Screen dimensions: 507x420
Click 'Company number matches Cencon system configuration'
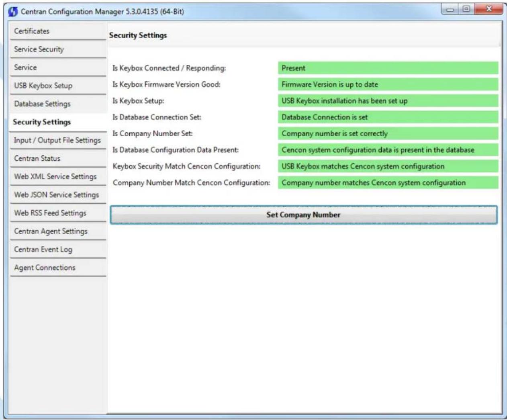tap(388, 183)
